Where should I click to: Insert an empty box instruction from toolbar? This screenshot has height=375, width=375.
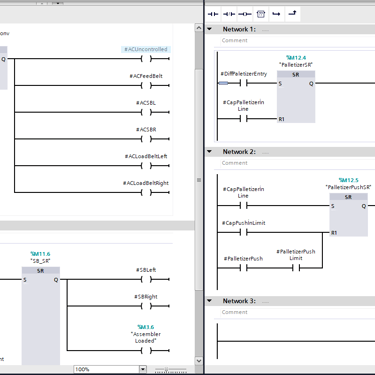click(x=261, y=14)
